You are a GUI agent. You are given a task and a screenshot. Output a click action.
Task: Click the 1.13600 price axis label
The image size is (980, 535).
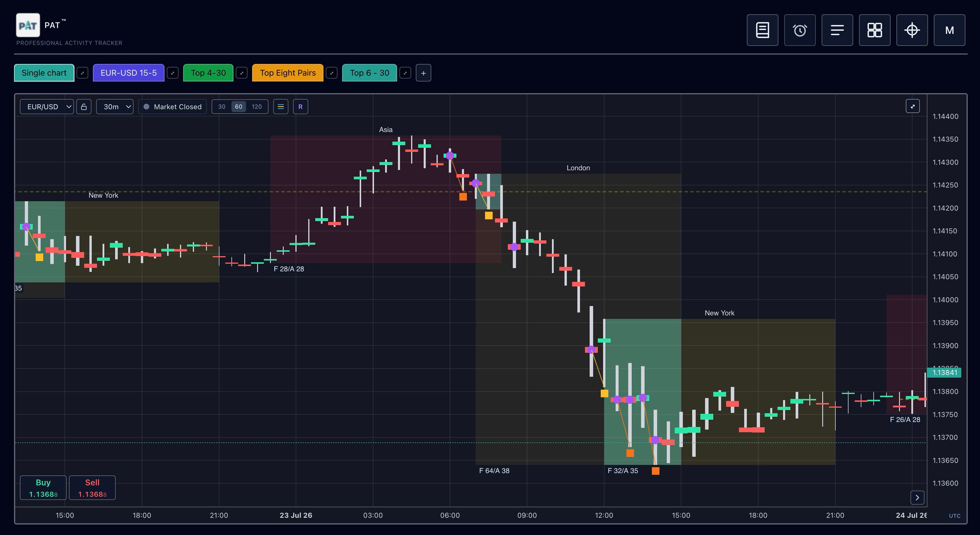[x=946, y=483]
